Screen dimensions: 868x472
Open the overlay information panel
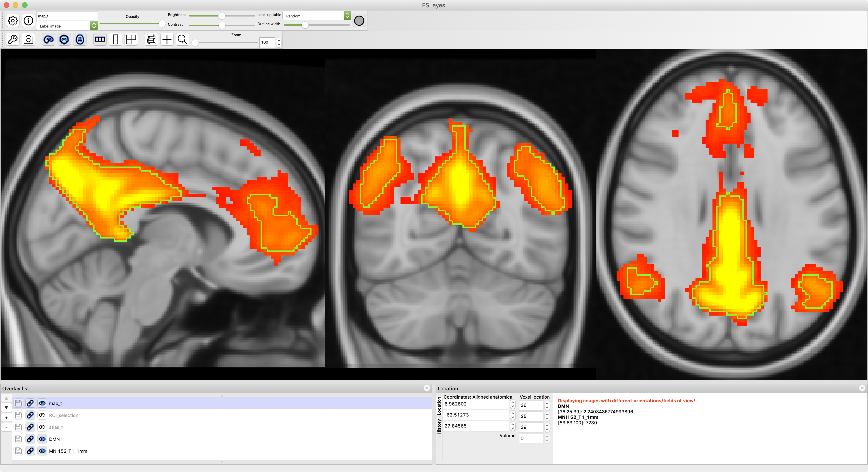pyautogui.click(x=28, y=21)
